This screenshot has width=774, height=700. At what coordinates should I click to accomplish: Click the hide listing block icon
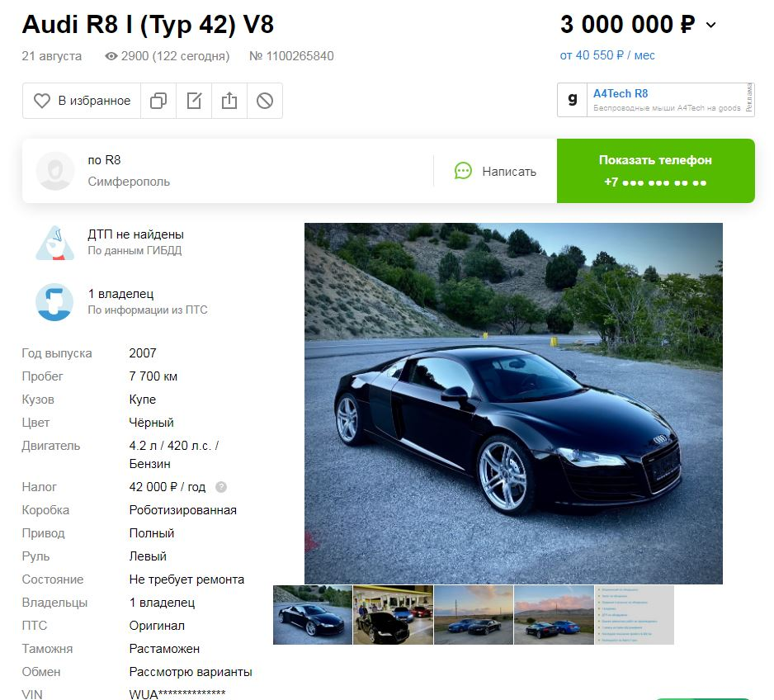(265, 101)
